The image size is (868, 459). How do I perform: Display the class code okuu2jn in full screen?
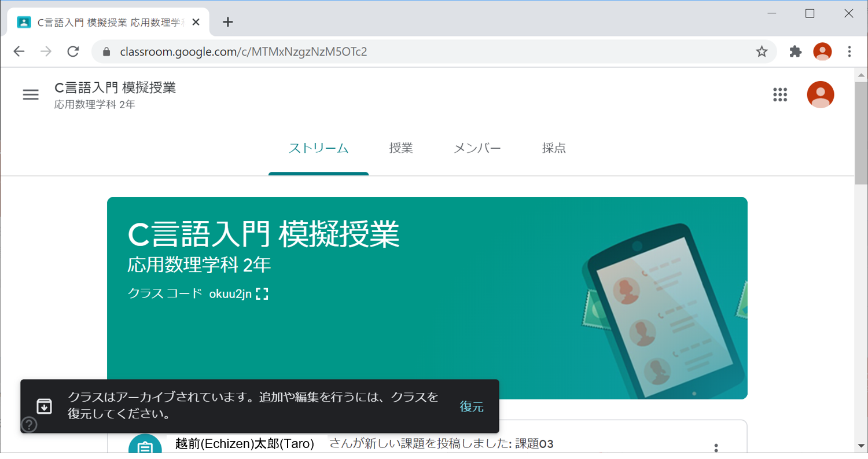pyautogui.click(x=262, y=293)
